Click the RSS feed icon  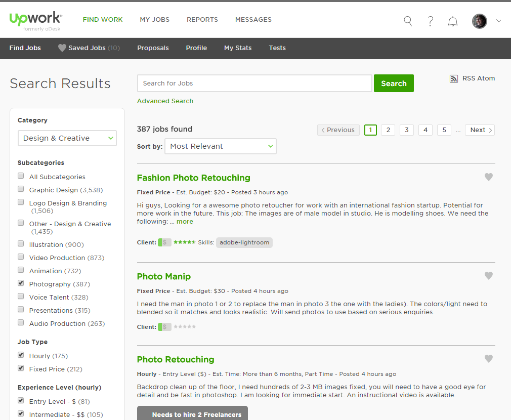pos(454,78)
